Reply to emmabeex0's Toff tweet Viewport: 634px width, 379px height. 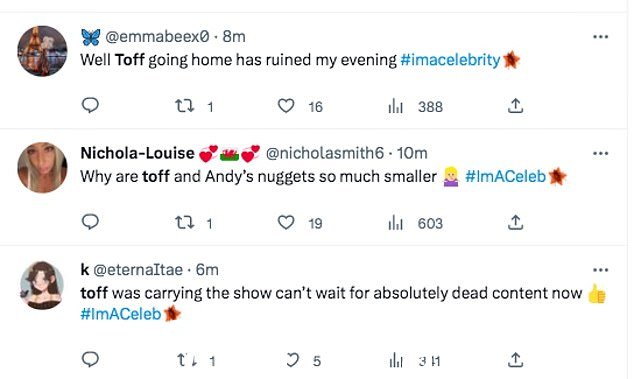90,106
